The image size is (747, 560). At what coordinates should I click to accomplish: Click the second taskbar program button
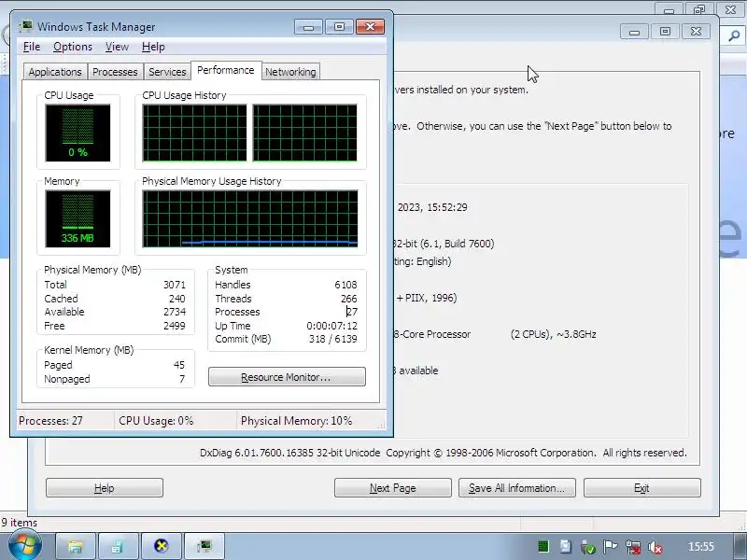118,546
